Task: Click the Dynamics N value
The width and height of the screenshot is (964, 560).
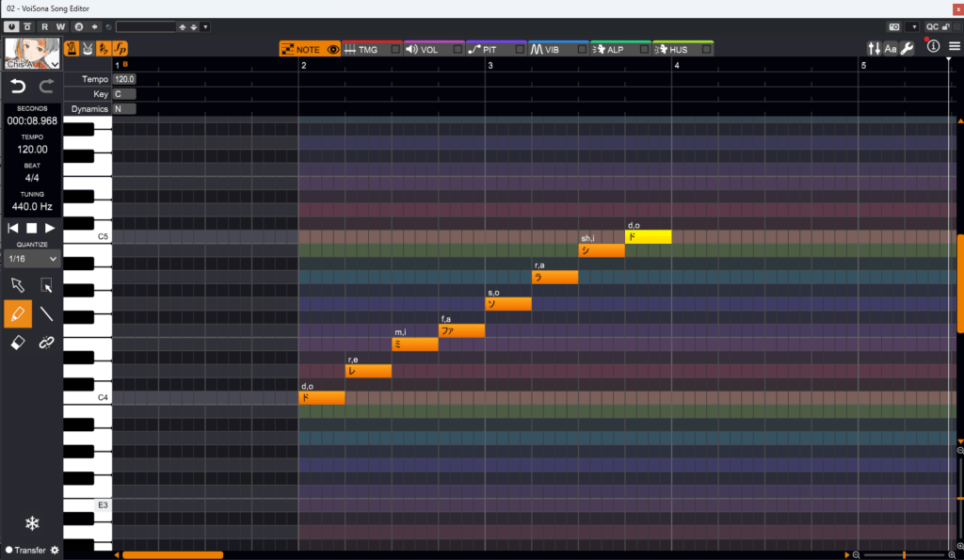Action: pyautogui.click(x=124, y=109)
